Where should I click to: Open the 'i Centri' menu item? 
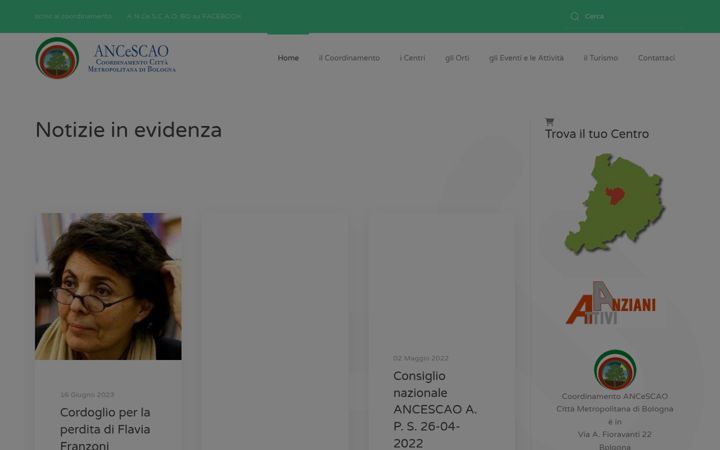412,58
